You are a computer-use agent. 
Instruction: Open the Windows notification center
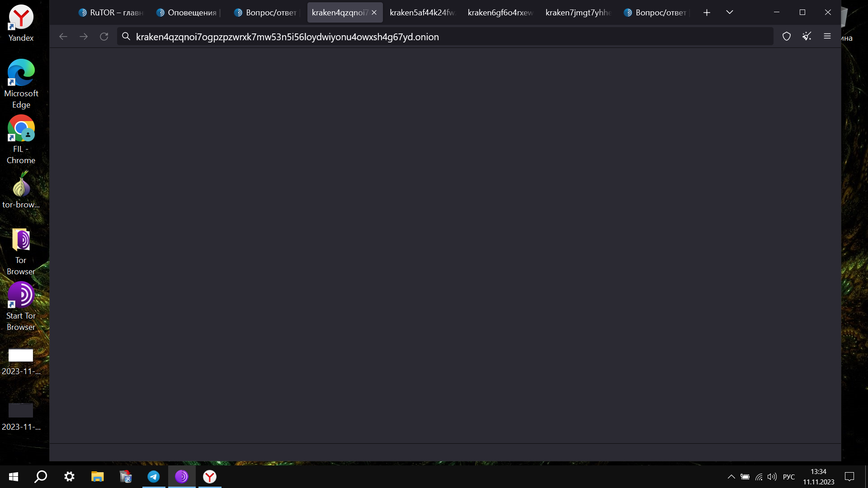point(849,477)
